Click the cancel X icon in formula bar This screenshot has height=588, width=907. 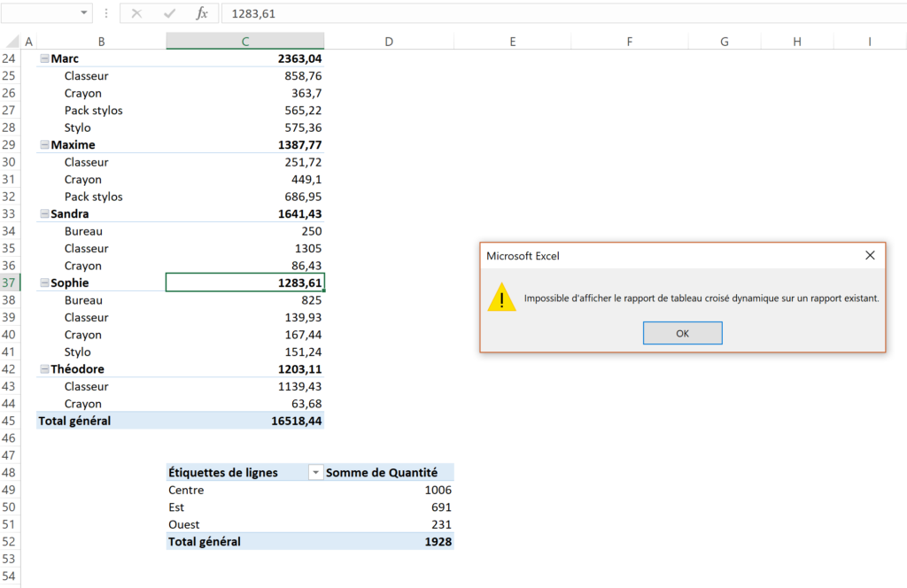pyautogui.click(x=136, y=13)
